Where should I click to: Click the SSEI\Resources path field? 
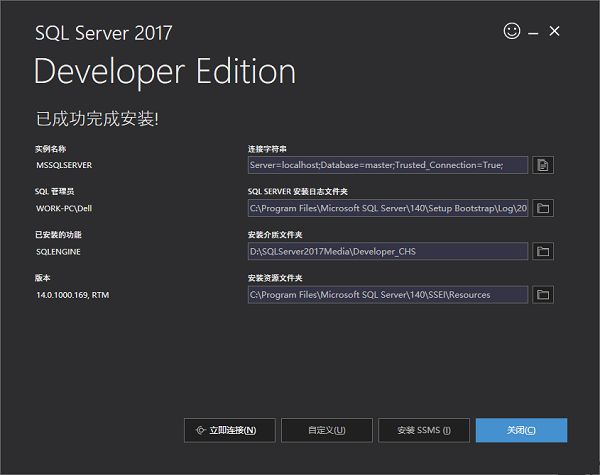pos(388,295)
